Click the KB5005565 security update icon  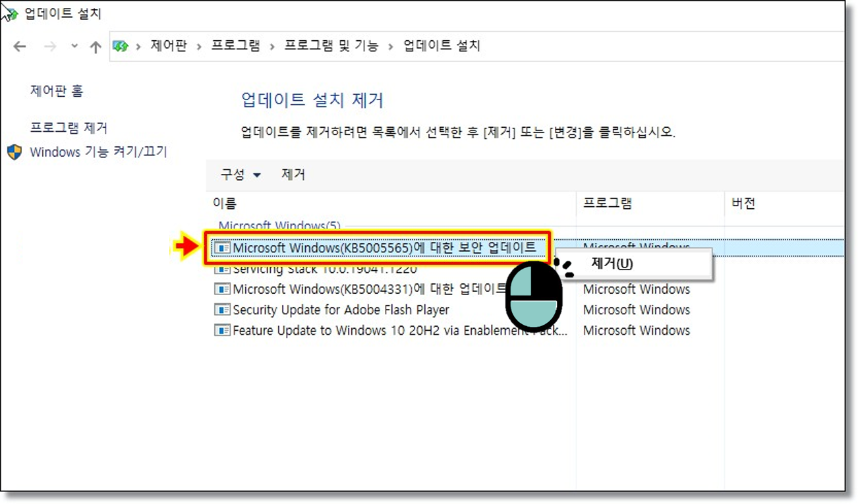click(x=222, y=248)
